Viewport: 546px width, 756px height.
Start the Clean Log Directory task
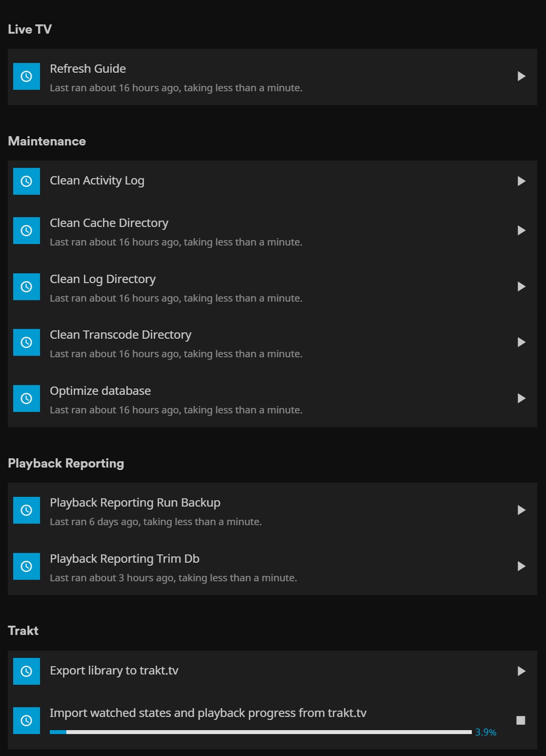pos(521,286)
